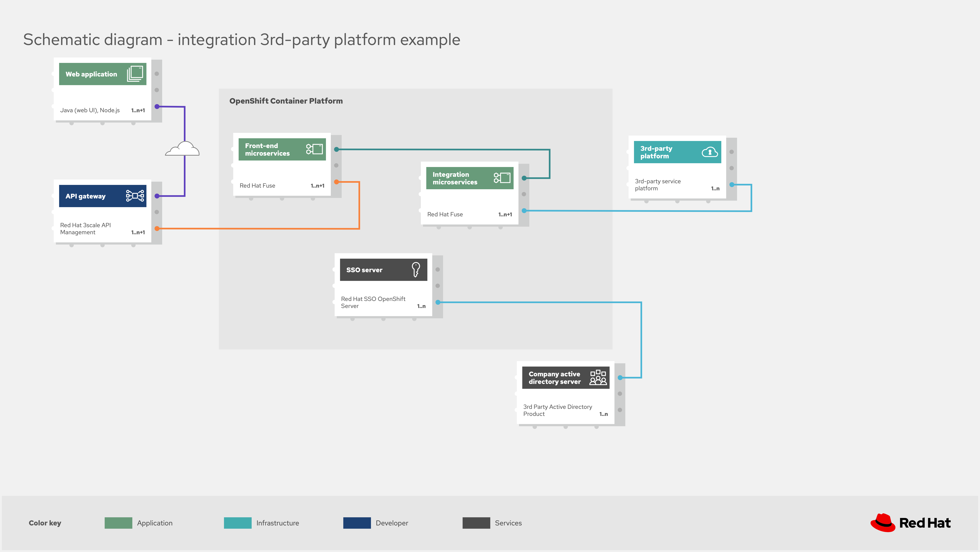Click the Web application stacked-windows icon
The image size is (980, 552).
135,73
